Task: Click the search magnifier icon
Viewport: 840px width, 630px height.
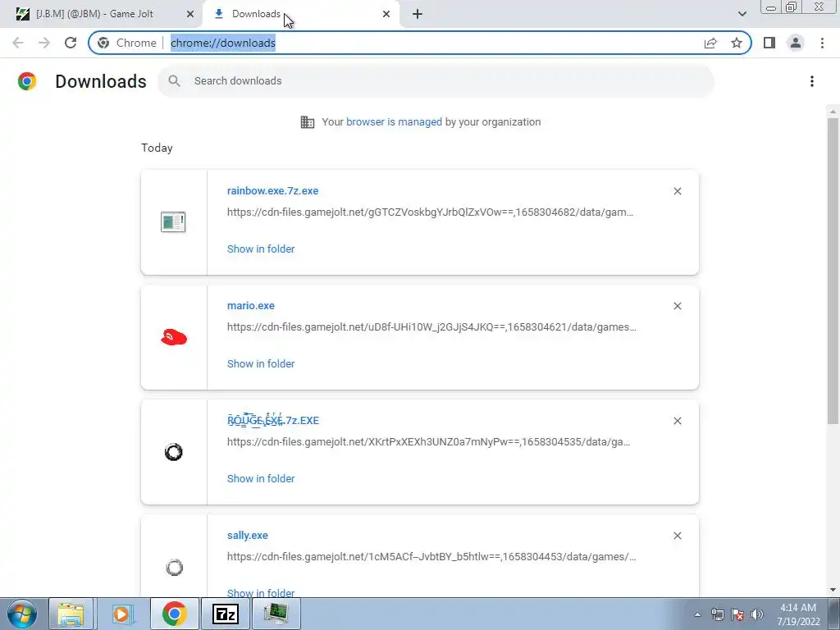Action: [174, 81]
